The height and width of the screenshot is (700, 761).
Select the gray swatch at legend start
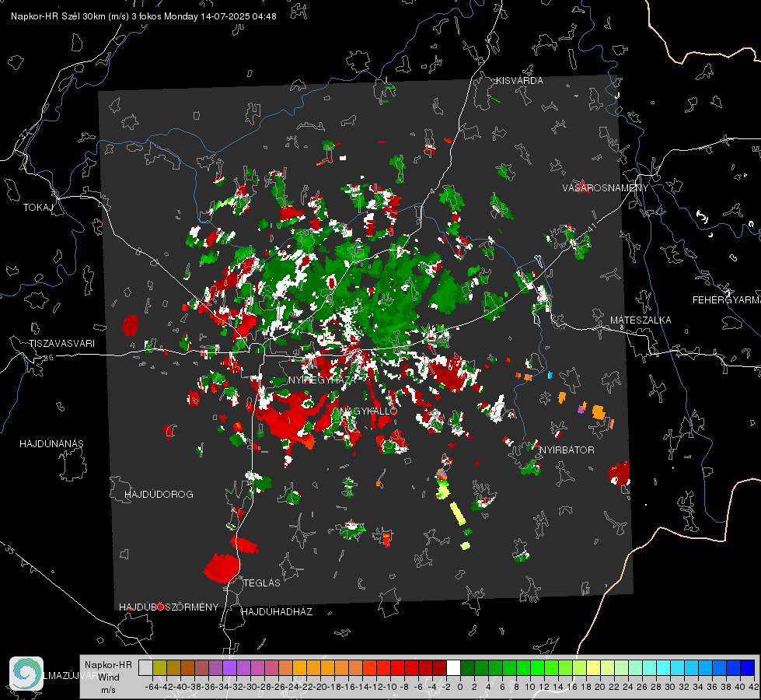coord(145,668)
